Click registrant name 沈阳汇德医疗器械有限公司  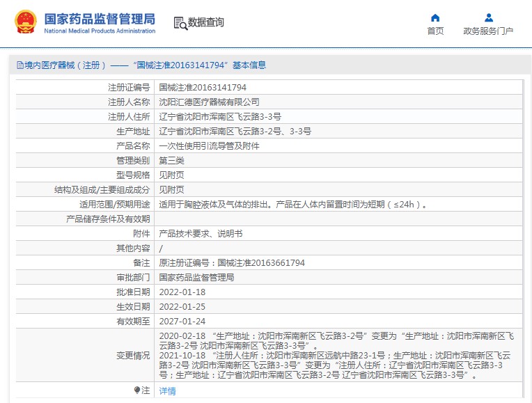click(x=210, y=102)
